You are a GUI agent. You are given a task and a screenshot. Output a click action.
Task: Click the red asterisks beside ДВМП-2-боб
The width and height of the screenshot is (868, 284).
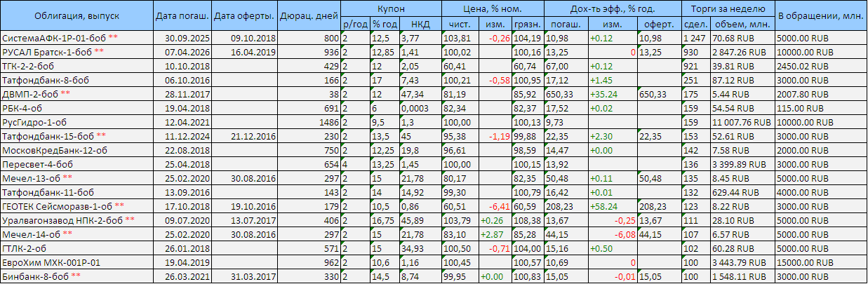coord(65,93)
